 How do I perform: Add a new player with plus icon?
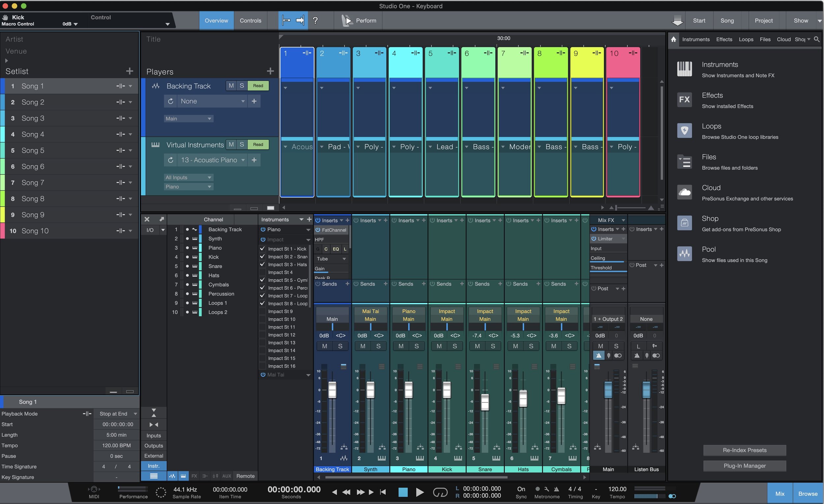[x=270, y=71]
